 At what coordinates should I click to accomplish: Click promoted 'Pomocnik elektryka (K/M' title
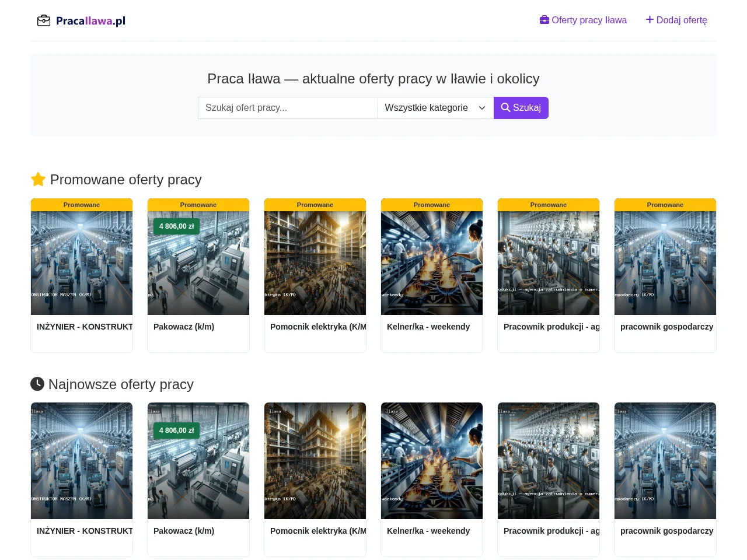coord(318,327)
